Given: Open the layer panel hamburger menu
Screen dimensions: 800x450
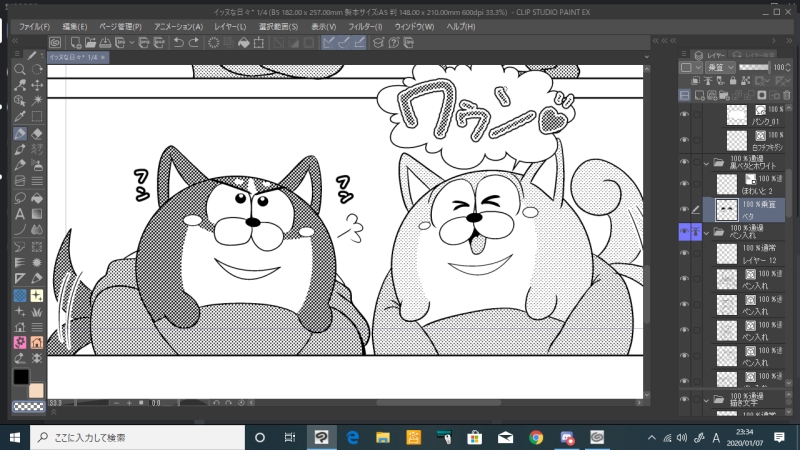Looking at the screenshot, I should point(684,54).
